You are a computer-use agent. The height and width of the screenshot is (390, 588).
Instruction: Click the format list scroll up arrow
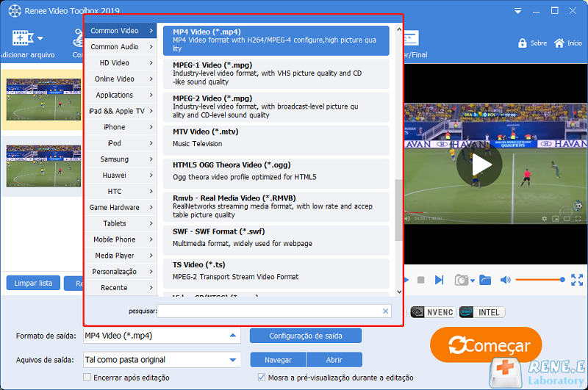[399, 29]
